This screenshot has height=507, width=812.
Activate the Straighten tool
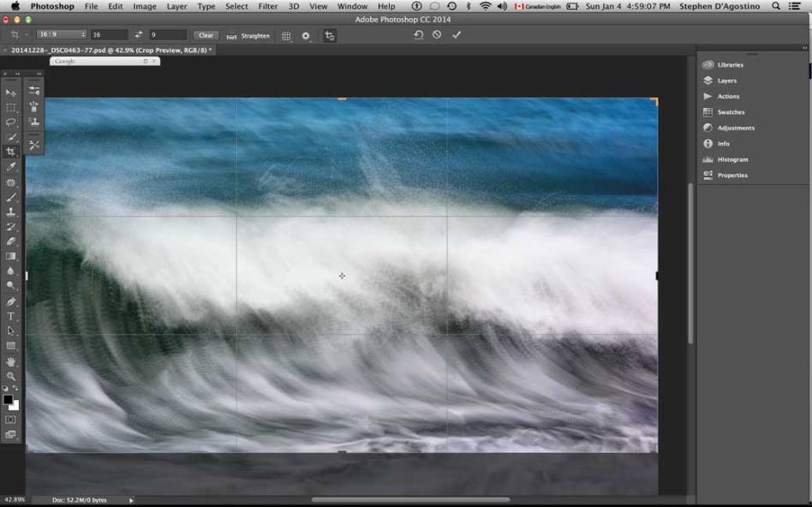pyautogui.click(x=251, y=36)
